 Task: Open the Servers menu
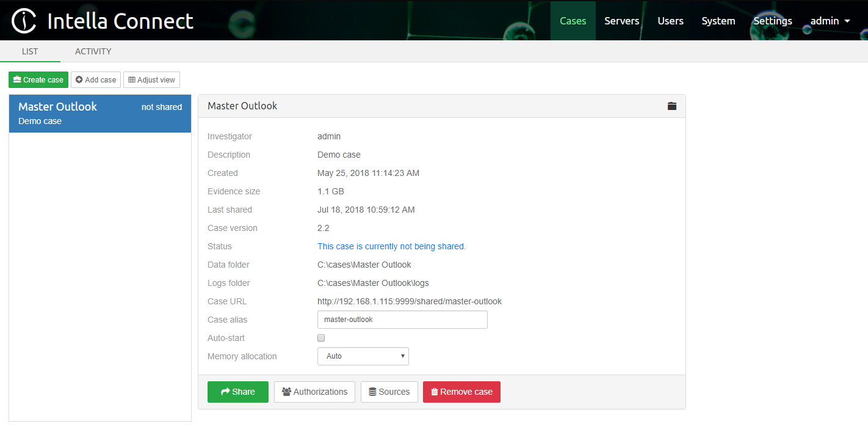pyautogui.click(x=621, y=20)
